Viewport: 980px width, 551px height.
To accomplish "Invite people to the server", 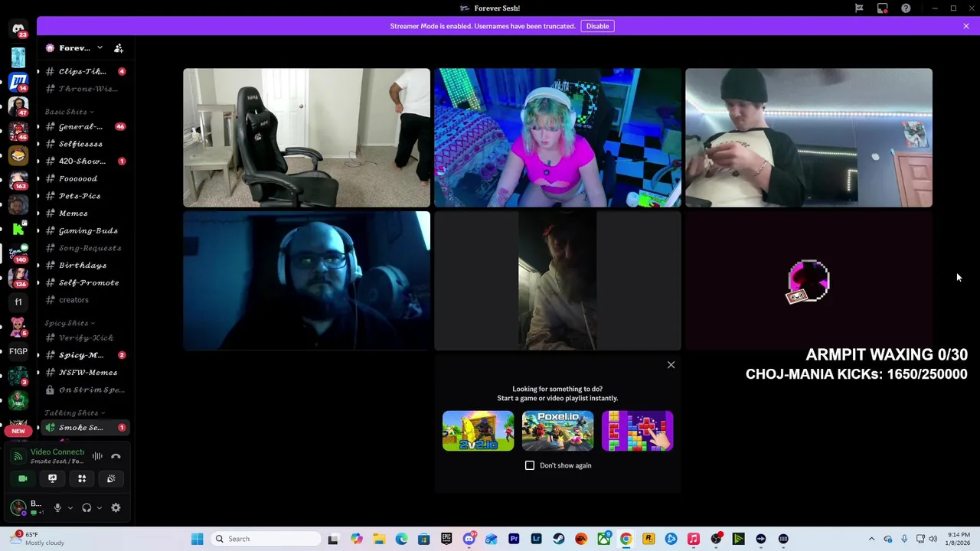I will tap(119, 48).
